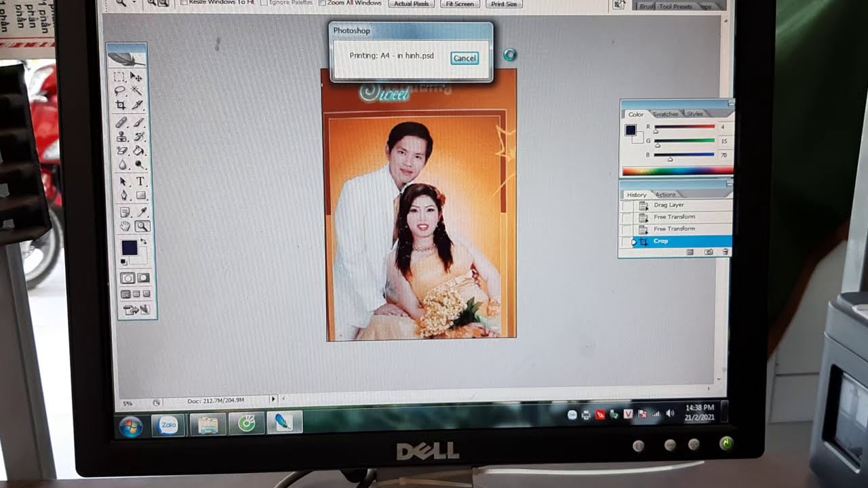Image resolution: width=868 pixels, height=488 pixels.
Task: Switch to Standard editing mode
Action: tap(127, 278)
